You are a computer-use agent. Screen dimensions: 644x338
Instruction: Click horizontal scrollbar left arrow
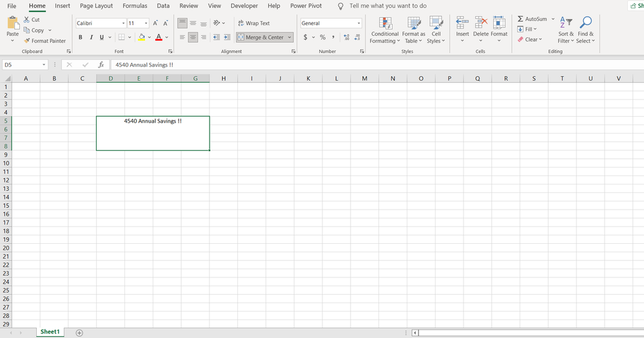(415, 333)
